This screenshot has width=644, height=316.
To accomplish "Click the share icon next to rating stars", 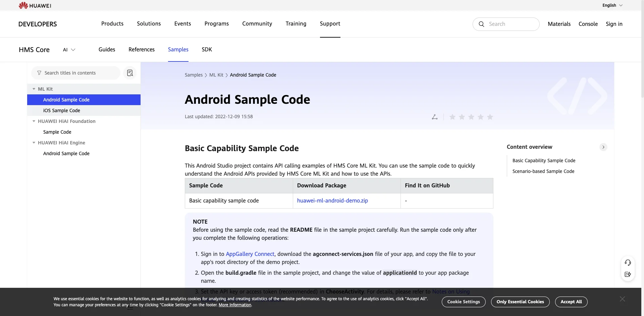I will pos(435,117).
